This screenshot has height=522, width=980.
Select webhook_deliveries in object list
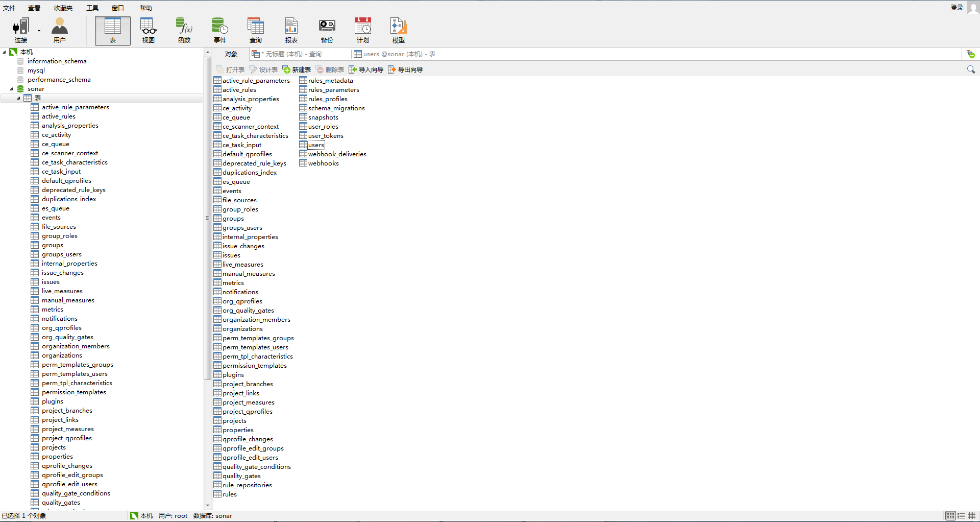(x=337, y=154)
